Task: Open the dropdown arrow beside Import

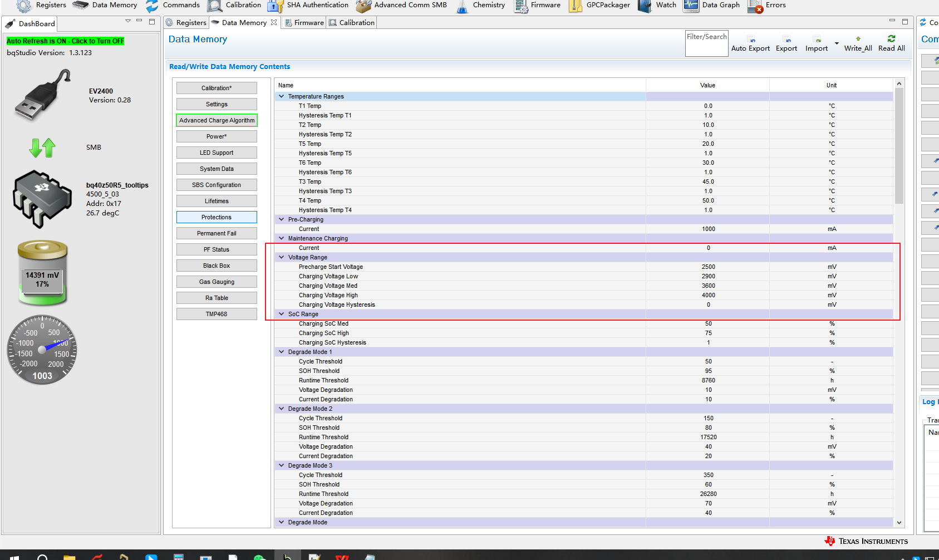Action: coord(837,43)
